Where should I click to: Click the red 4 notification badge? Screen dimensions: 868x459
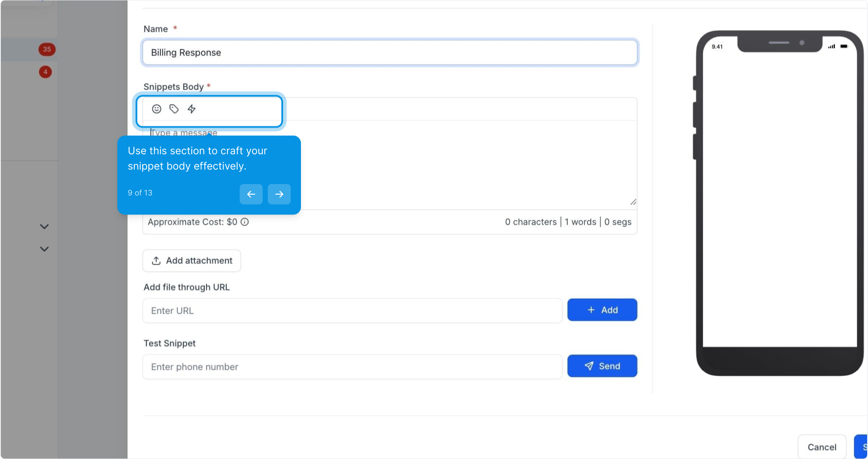(x=45, y=72)
